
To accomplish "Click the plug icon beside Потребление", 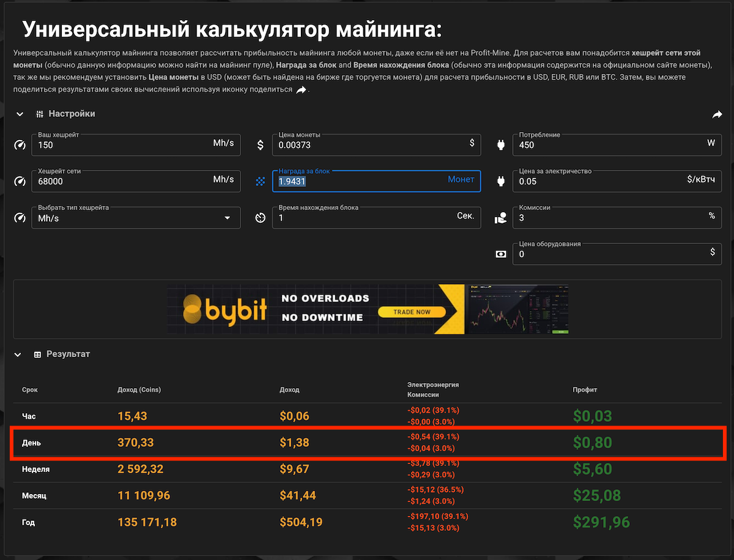I will pyautogui.click(x=501, y=146).
